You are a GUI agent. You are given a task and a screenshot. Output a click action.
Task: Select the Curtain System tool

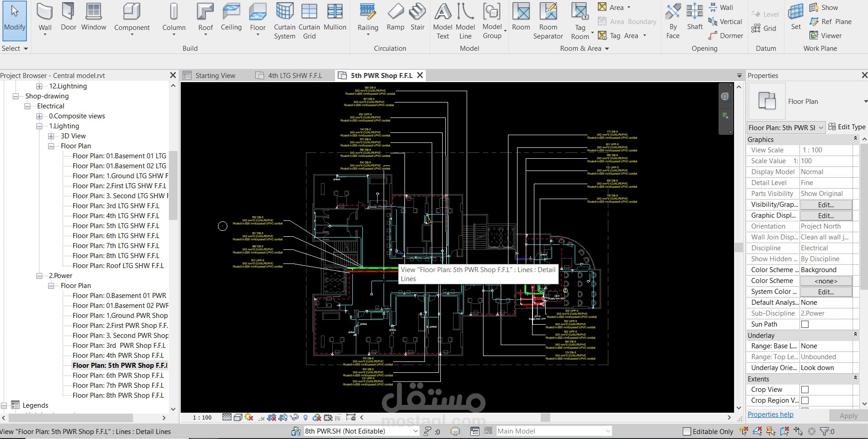pyautogui.click(x=285, y=21)
